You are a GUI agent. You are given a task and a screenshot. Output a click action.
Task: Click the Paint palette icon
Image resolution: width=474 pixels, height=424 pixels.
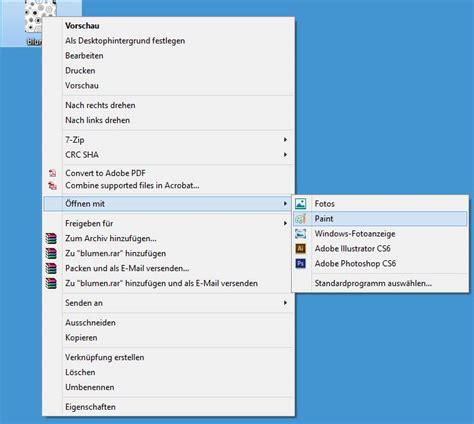[300, 219]
